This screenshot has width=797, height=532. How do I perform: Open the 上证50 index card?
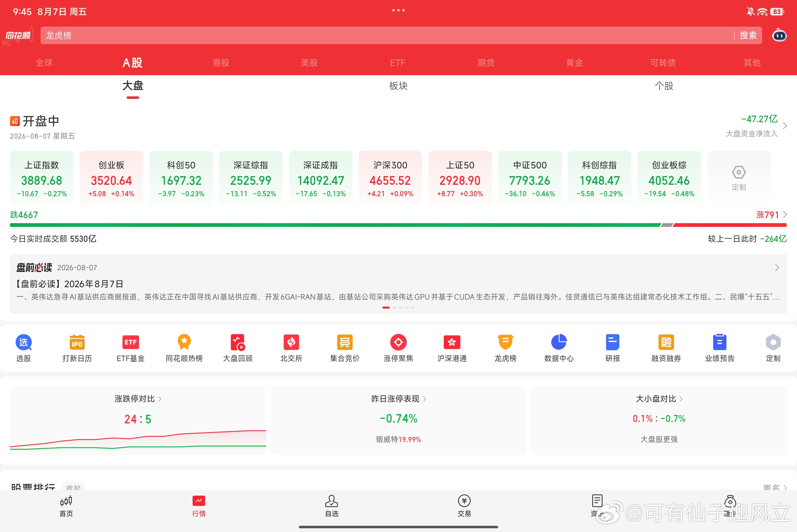tap(460, 178)
